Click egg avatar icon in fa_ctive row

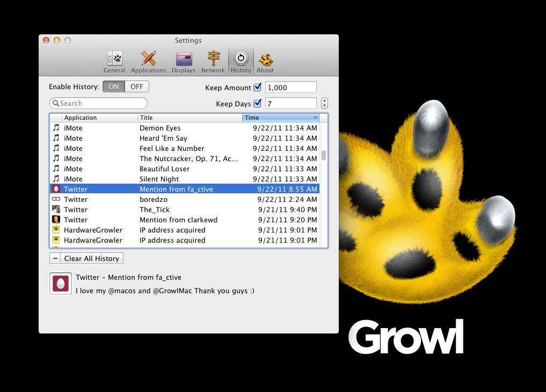tap(56, 188)
